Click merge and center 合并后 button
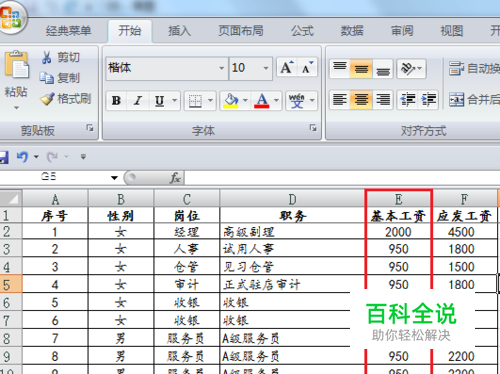 (x=473, y=99)
